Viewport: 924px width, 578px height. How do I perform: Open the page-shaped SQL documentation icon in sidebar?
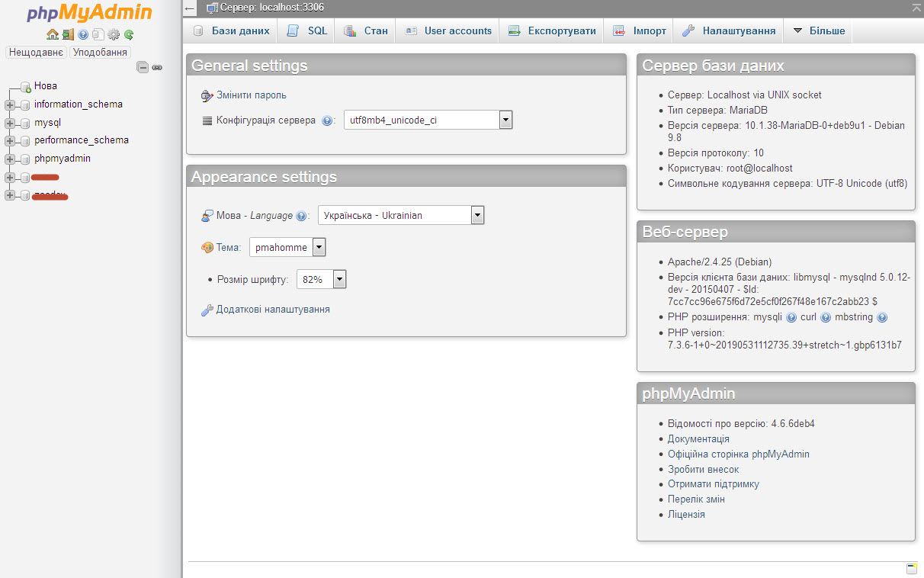point(98,34)
